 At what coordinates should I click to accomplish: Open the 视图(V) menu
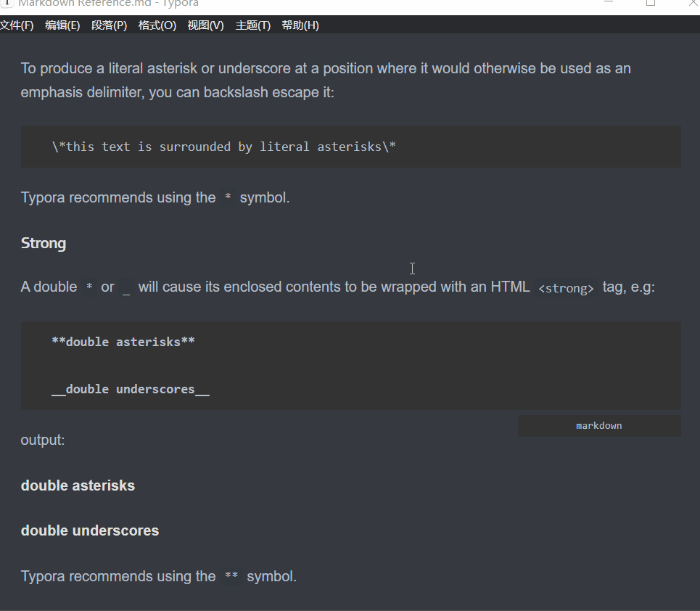coord(205,25)
